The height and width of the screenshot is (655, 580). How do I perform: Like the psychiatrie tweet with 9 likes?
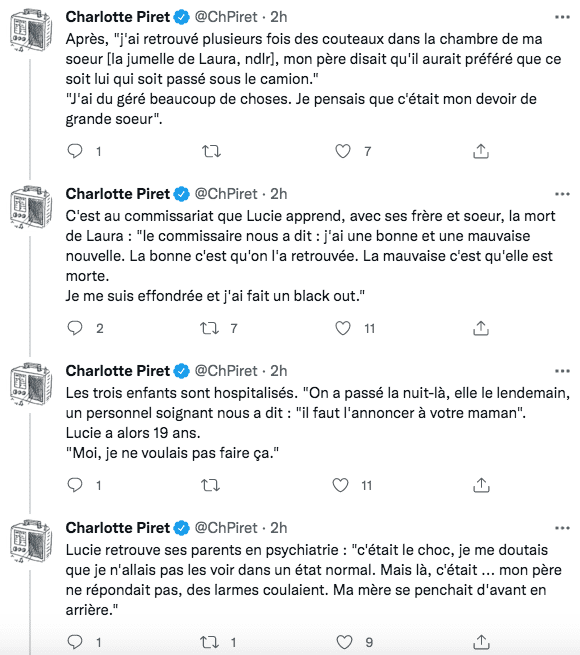coord(344,642)
